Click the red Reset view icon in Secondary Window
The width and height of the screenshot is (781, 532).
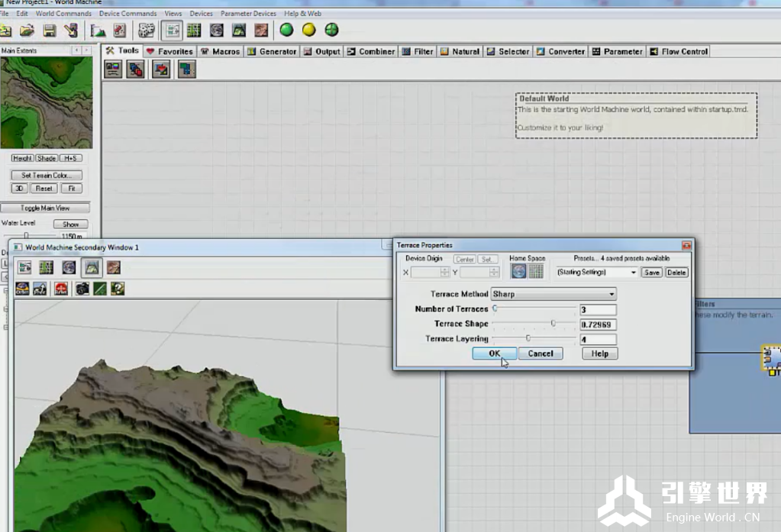click(61, 289)
